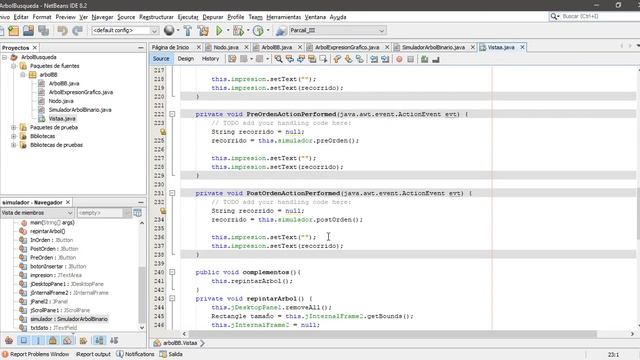Run the project with green play icon
Screen dimensions: 640x360
tap(219, 31)
